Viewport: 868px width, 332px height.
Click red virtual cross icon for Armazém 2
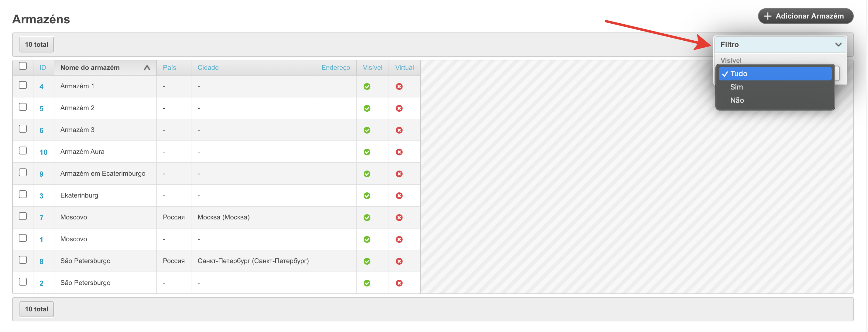point(399,108)
